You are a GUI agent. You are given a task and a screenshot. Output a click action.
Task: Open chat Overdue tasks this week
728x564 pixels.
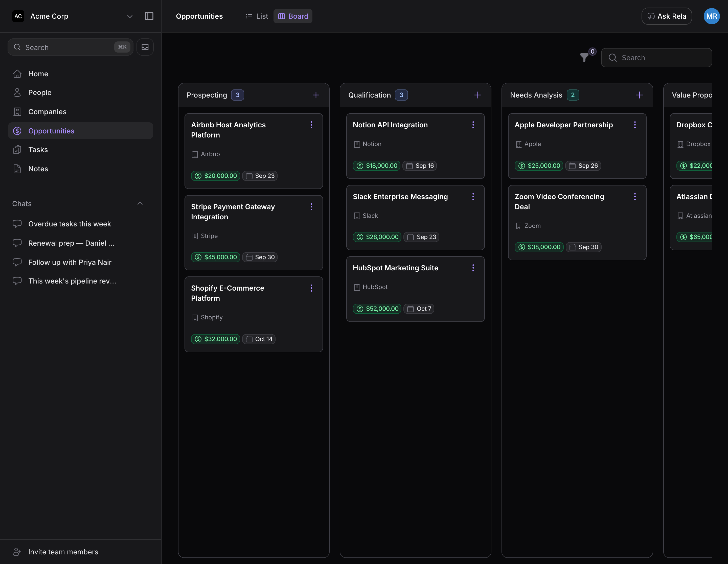[80, 224]
